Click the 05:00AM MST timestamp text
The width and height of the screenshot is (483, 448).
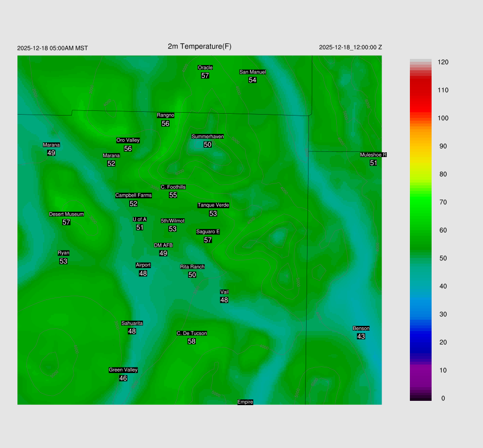[52, 48]
